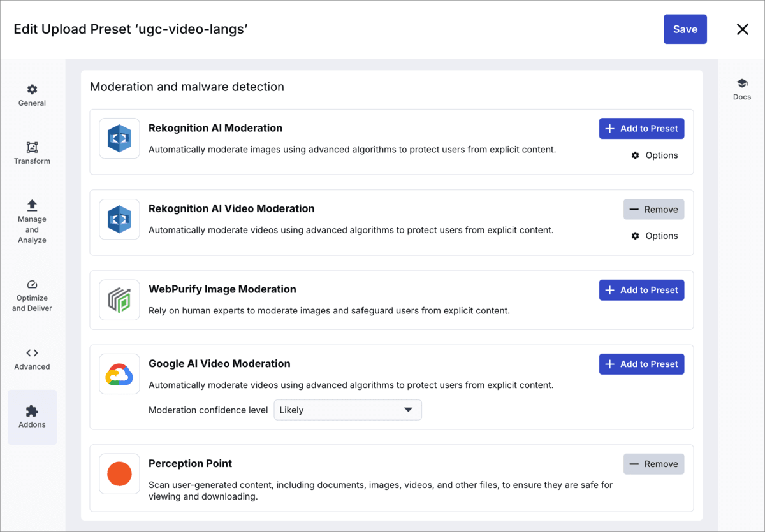The width and height of the screenshot is (765, 532).
Task: Click gear icon beside Rekognition AI Moderation Options
Action: 636,155
